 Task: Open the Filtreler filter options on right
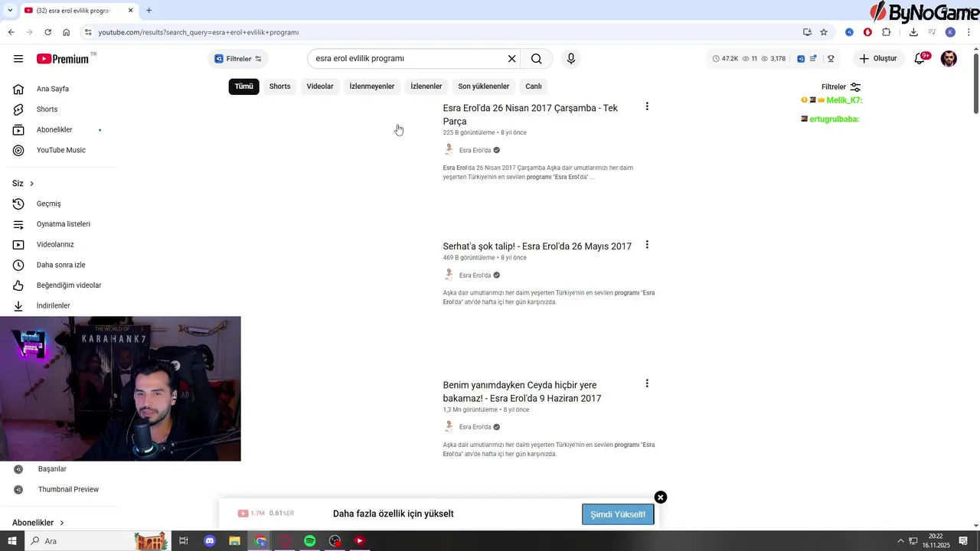coord(841,87)
